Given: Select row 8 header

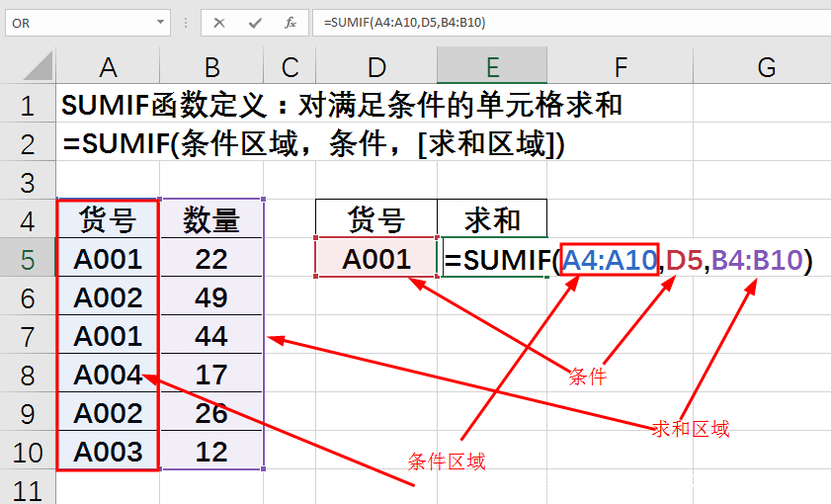Looking at the screenshot, I should (28, 375).
